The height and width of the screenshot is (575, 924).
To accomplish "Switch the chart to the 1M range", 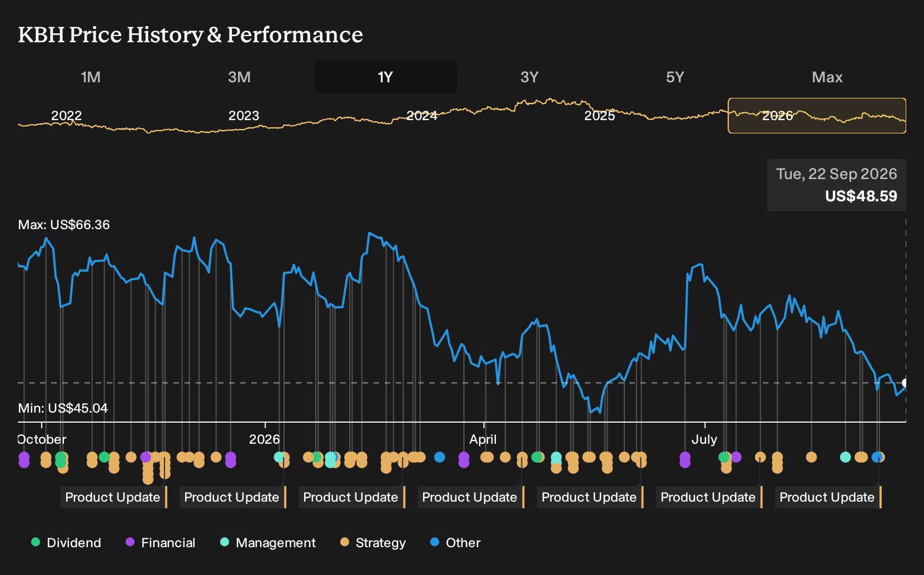I will click(x=91, y=77).
